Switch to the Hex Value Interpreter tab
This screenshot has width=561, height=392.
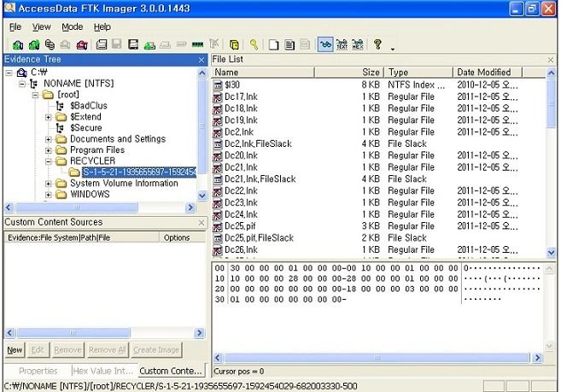[x=103, y=371]
